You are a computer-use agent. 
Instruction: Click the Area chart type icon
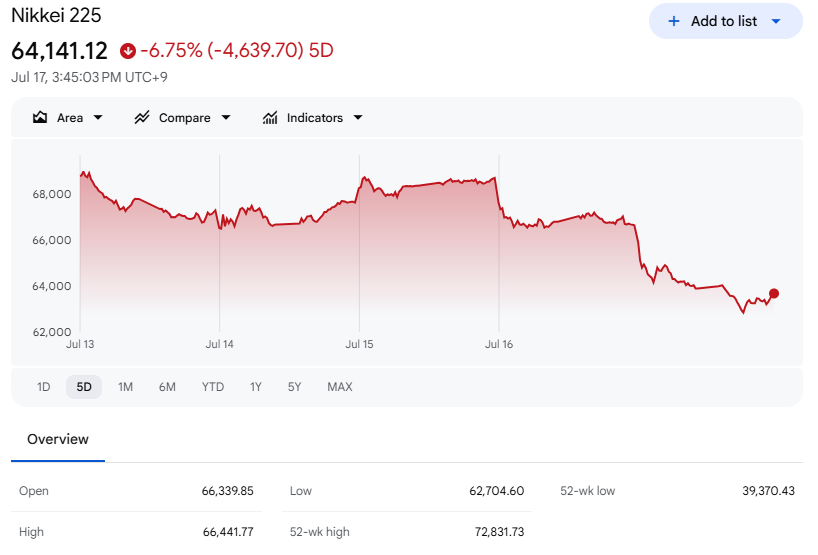pos(40,117)
